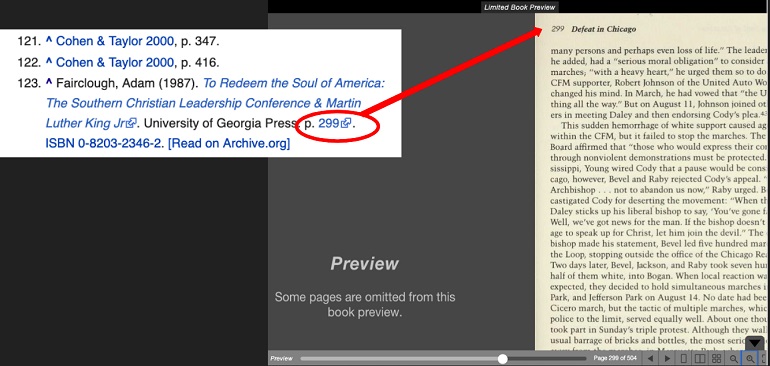The image size is (770, 366).
Task: Switch to one-page view
Action: click(684, 359)
